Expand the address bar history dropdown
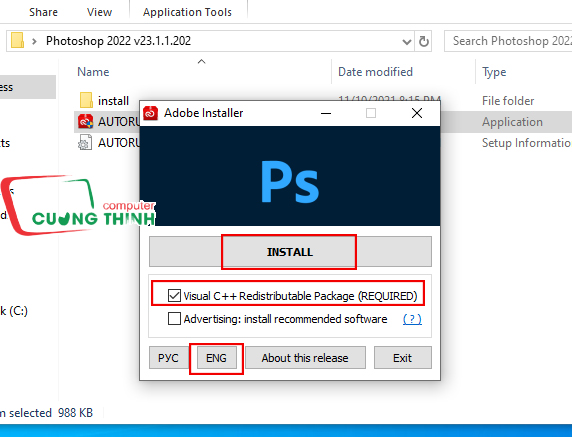Screen dimensions: 572x437 tap(407, 41)
